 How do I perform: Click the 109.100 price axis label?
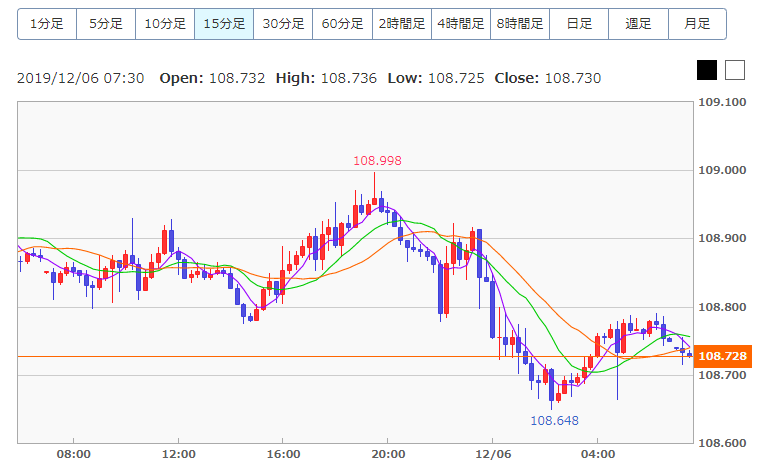click(722, 102)
